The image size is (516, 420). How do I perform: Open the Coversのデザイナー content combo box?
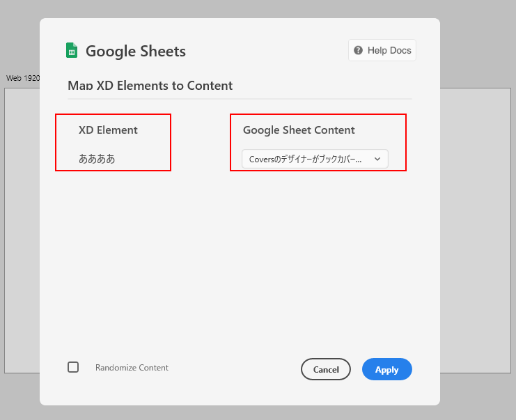[315, 159]
